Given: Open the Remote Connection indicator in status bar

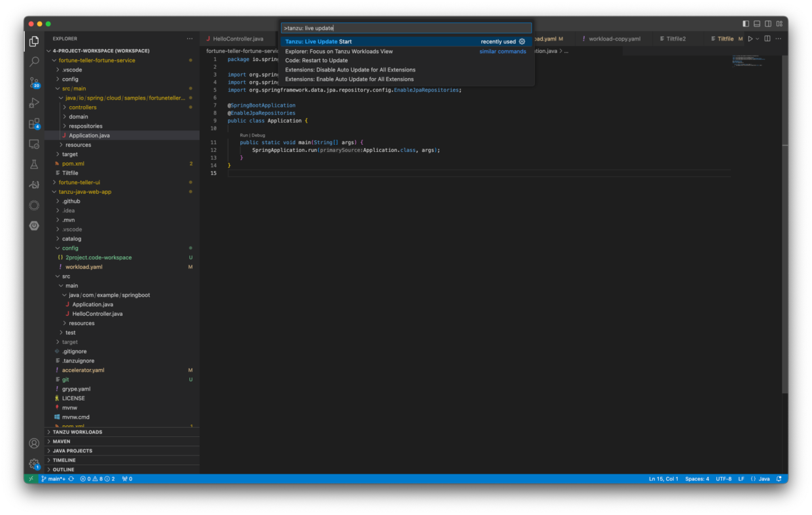Looking at the screenshot, I should [30, 478].
